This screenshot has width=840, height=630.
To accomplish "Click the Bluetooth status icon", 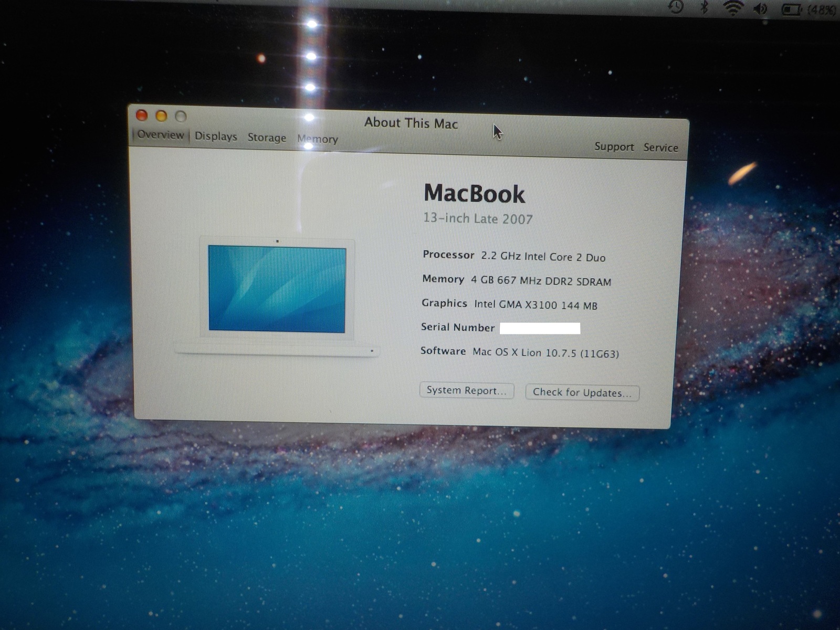I will coord(705,7).
